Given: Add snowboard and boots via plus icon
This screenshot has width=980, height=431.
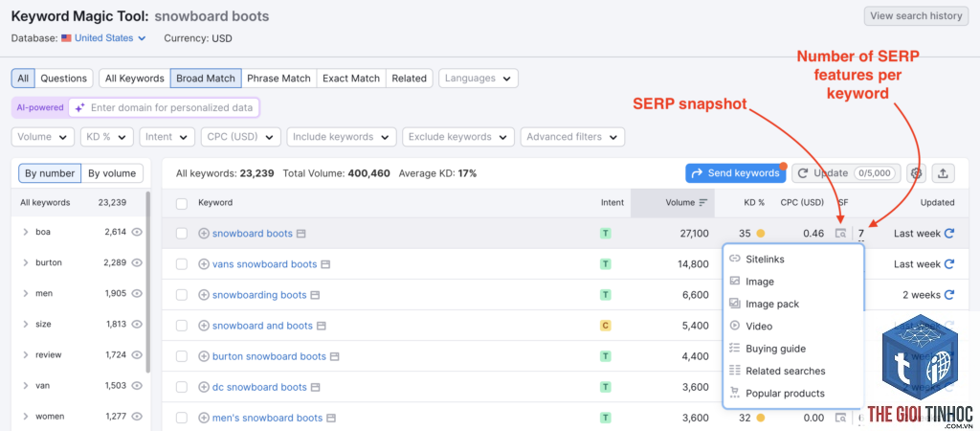Looking at the screenshot, I should click(204, 326).
